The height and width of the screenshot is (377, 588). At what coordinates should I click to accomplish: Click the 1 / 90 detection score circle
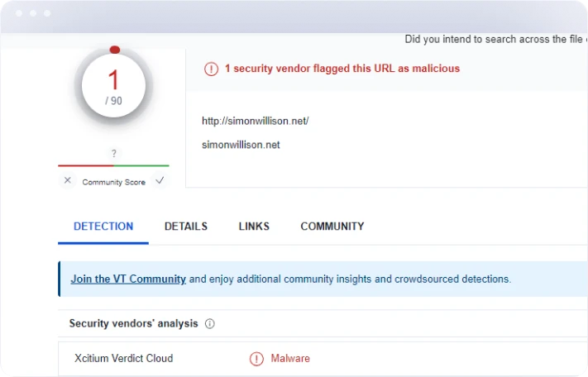click(x=114, y=86)
